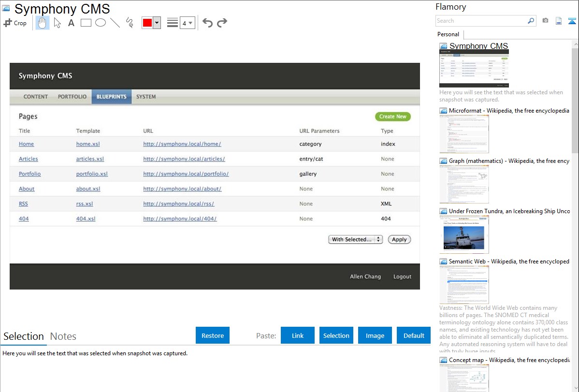Open the Notes tab
The width and height of the screenshot is (579, 392).
[63, 336]
